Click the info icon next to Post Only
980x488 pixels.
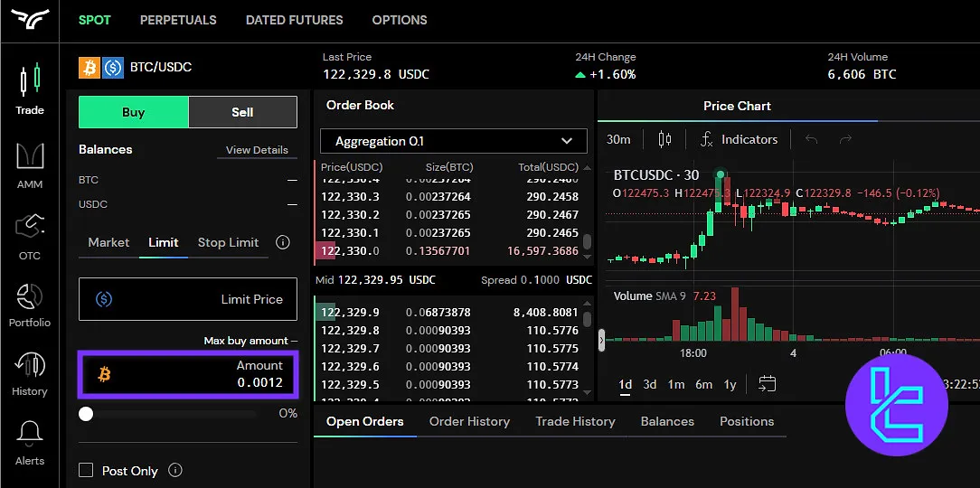pos(175,470)
